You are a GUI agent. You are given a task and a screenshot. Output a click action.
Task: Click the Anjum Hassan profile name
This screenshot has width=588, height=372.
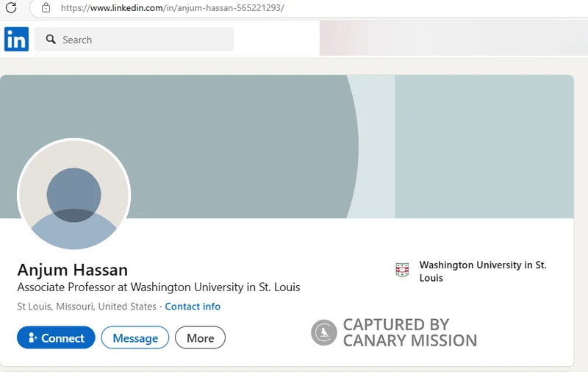(73, 270)
